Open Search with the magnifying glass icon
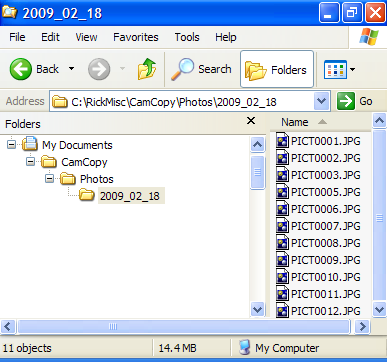 (x=182, y=69)
